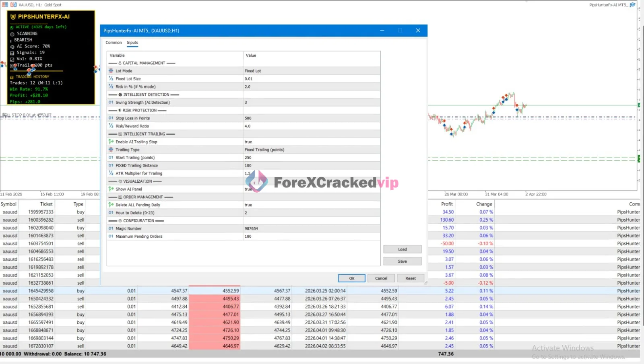Sort the trade table by the Profit column
Image resolution: width=644 pixels, height=364 pixels.
(447, 204)
